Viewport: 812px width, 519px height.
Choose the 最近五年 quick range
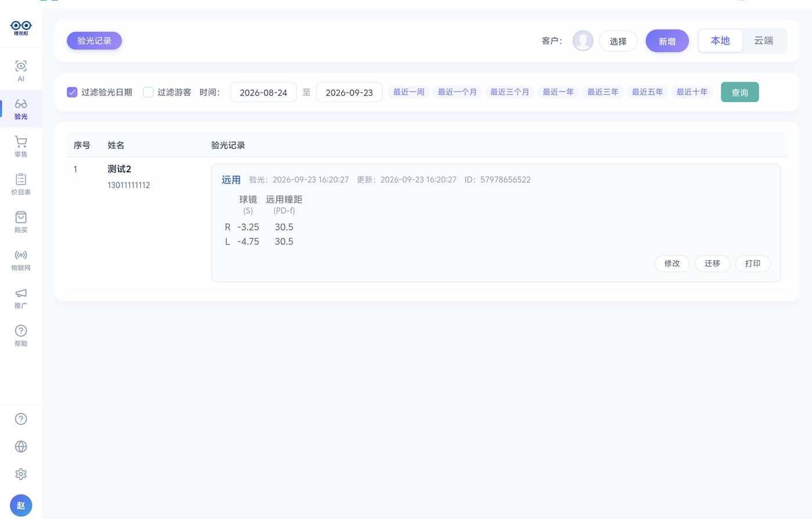[647, 92]
